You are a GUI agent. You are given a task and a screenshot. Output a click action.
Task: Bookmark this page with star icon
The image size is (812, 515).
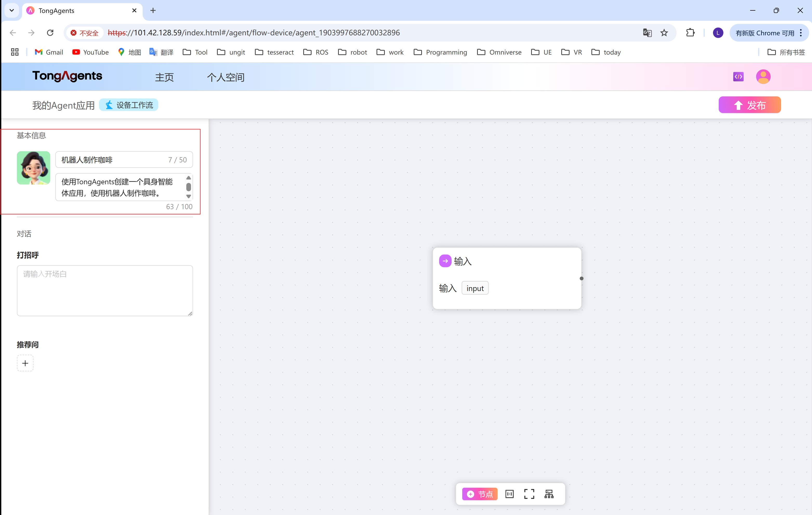[664, 33]
